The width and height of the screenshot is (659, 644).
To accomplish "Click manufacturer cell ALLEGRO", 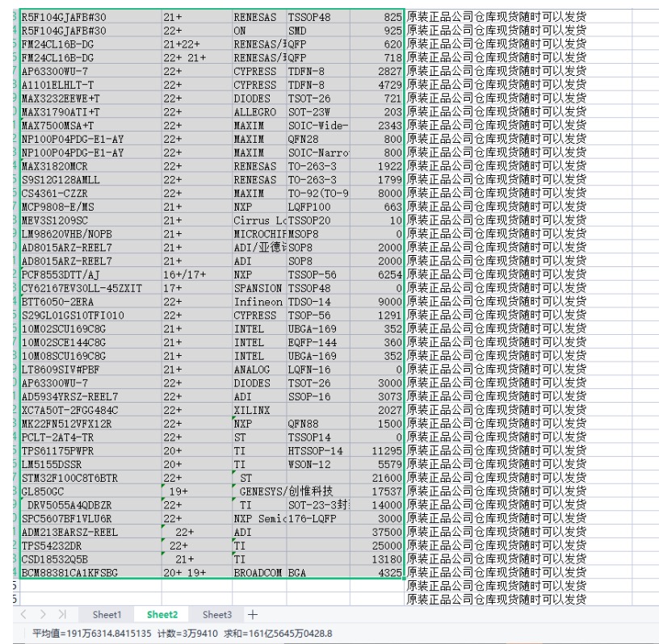I will (259, 112).
